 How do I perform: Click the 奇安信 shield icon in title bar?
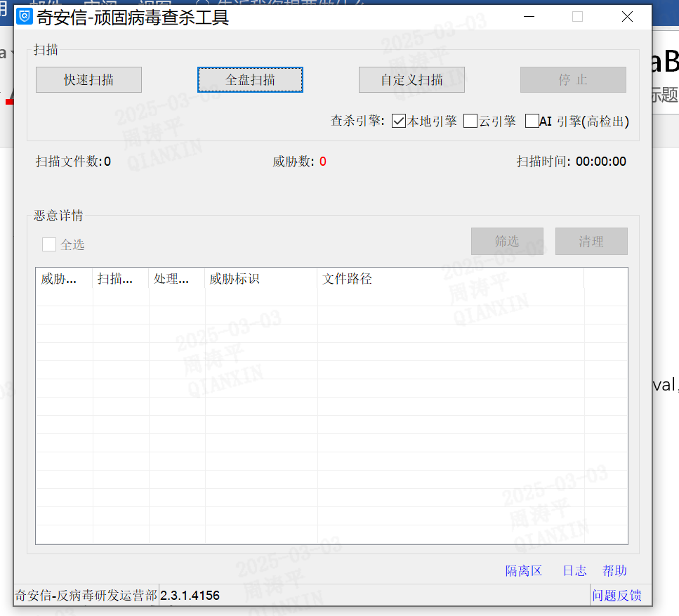pos(25,17)
